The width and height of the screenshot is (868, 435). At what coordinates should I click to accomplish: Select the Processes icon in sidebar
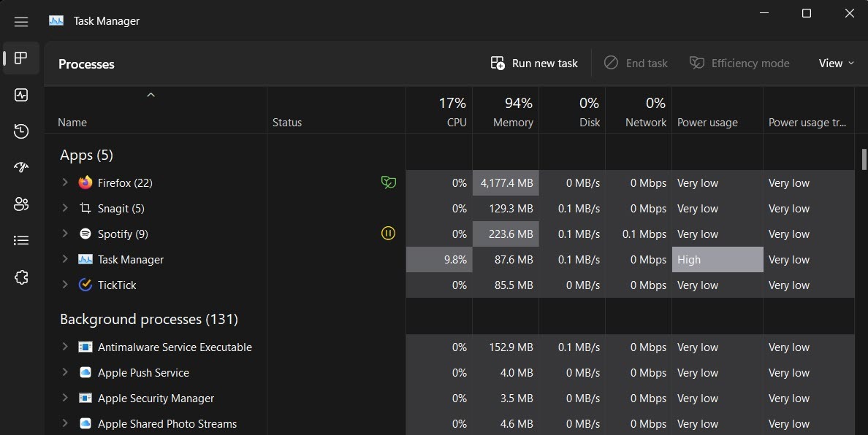pos(20,58)
